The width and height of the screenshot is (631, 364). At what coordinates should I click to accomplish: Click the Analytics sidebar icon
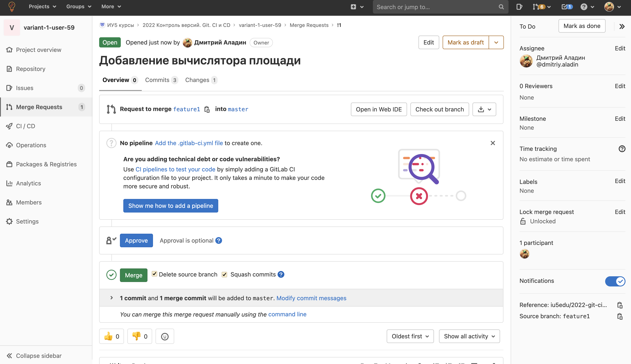click(x=9, y=183)
